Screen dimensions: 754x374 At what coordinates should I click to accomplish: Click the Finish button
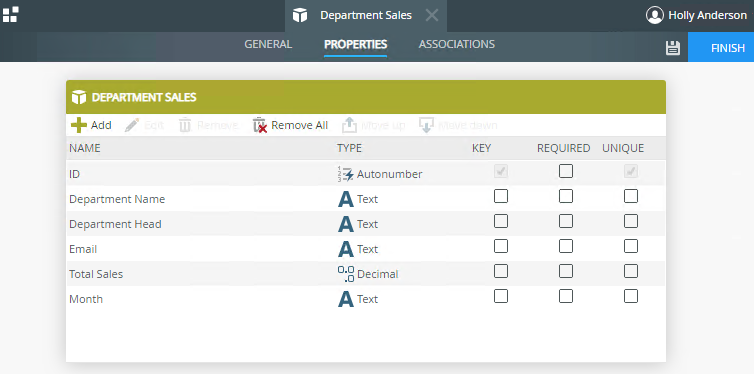click(721, 48)
